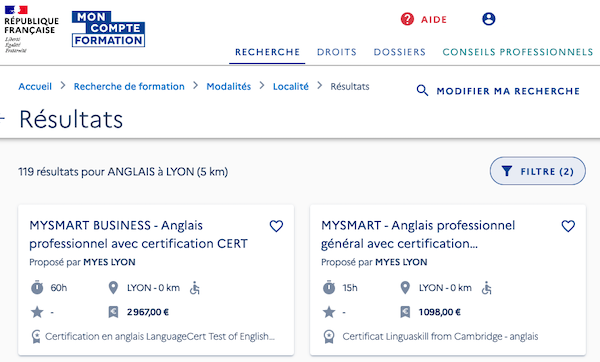Click LYON - 0 km in the 15h card
The image size is (600, 362).
click(x=445, y=288)
